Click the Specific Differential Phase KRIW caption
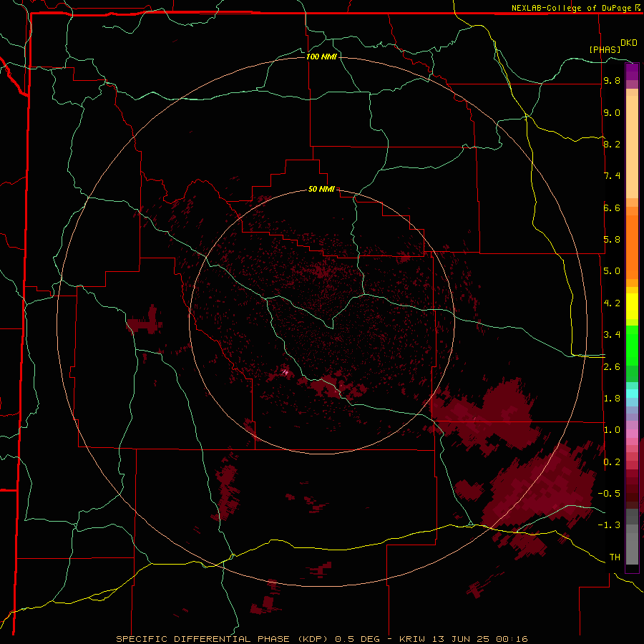This screenshot has height=644, width=644. click(x=322, y=639)
